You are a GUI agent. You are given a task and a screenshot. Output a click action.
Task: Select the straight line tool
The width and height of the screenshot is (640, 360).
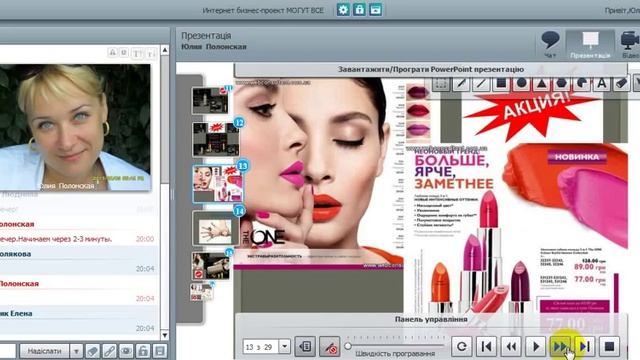tap(481, 84)
